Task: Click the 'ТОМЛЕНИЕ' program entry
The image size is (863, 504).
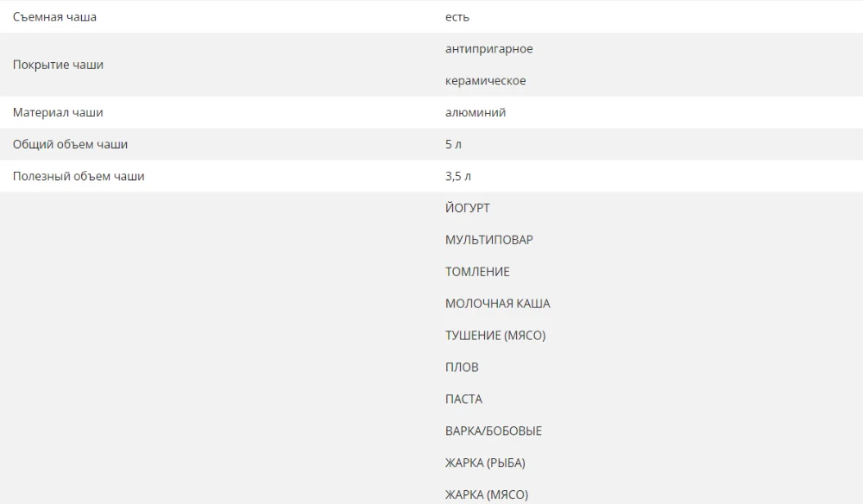Action: [477, 272]
